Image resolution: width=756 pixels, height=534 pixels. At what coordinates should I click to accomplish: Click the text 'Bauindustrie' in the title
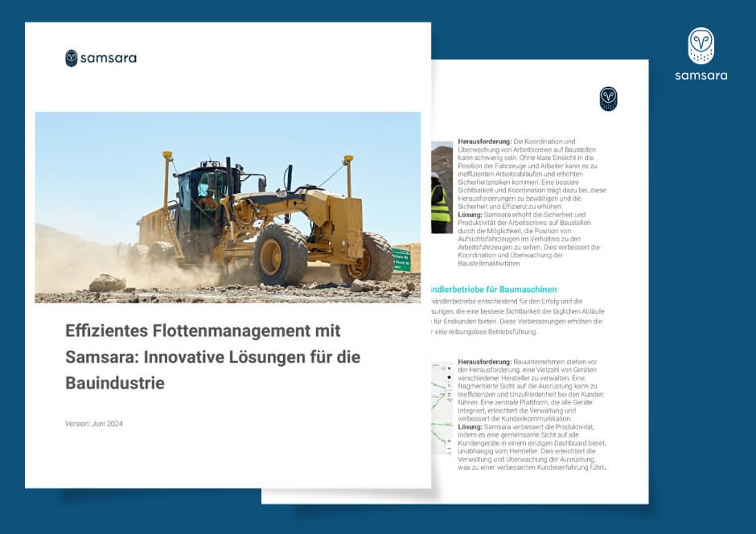[x=115, y=383]
